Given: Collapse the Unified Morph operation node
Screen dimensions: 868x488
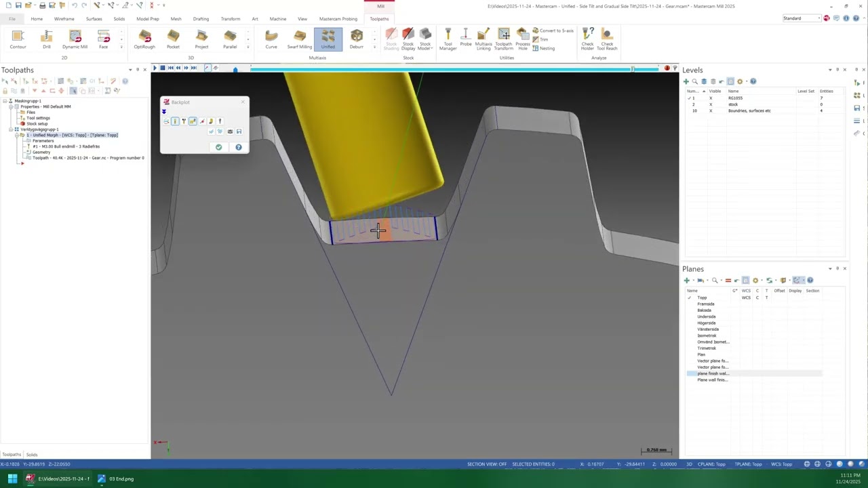Looking at the screenshot, I should (x=16, y=135).
